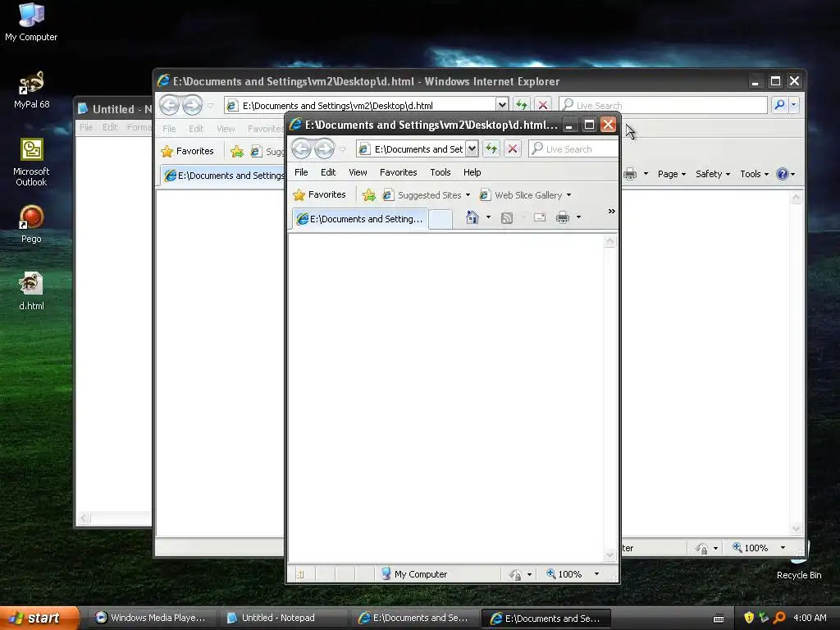Click orange magnifier tray icon
The image size is (840, 630).
click(x=779, y=618)
